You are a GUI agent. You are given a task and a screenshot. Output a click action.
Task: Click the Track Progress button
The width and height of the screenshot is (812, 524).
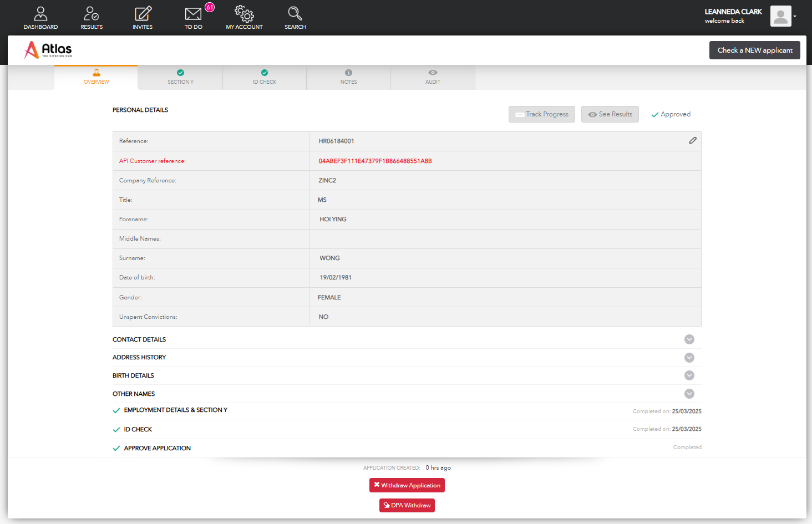coord(542,114)
